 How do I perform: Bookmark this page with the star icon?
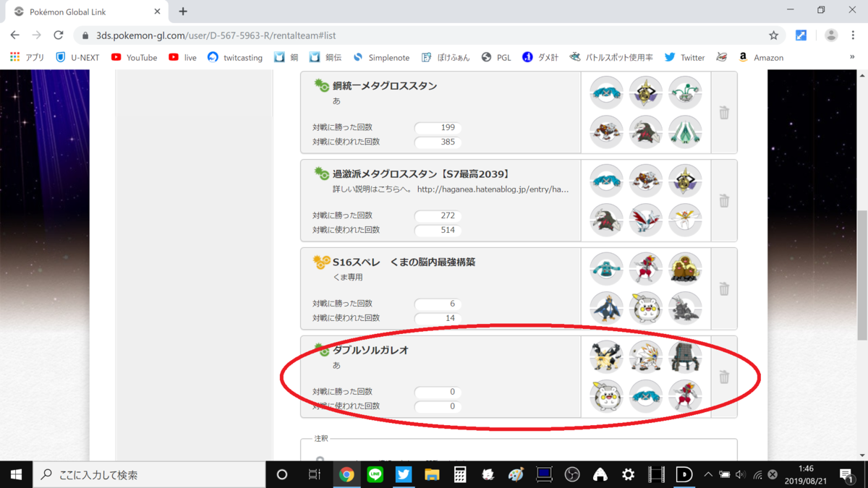click(774, 35)
